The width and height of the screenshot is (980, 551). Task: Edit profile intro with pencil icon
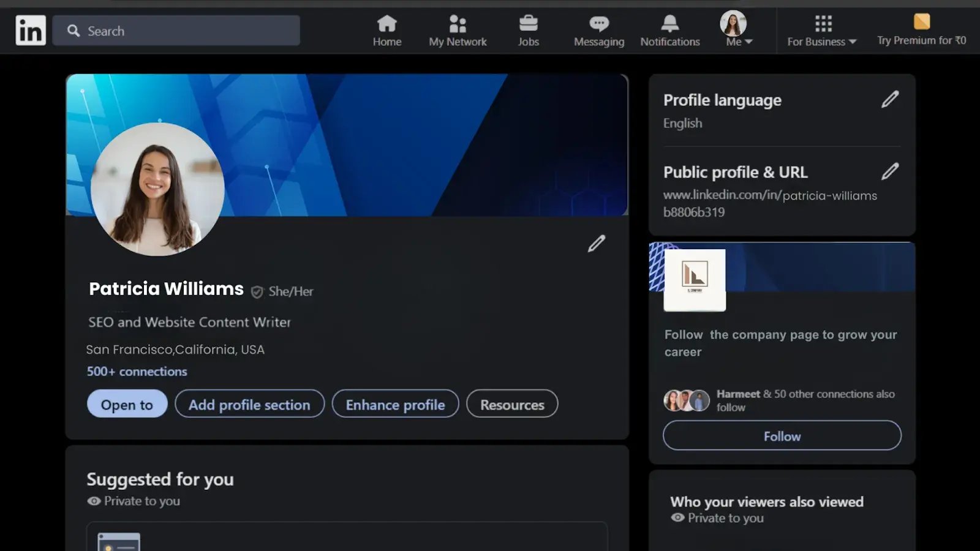point(596,244)
